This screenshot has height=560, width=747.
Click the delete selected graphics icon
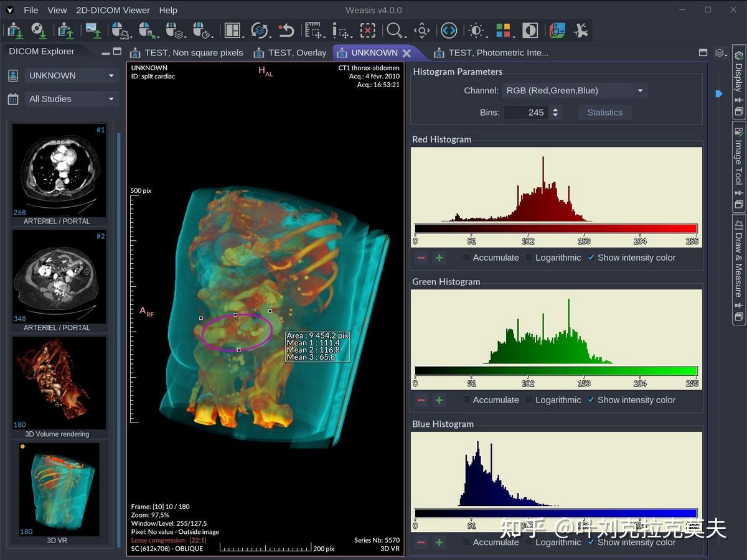click(368, 30)
